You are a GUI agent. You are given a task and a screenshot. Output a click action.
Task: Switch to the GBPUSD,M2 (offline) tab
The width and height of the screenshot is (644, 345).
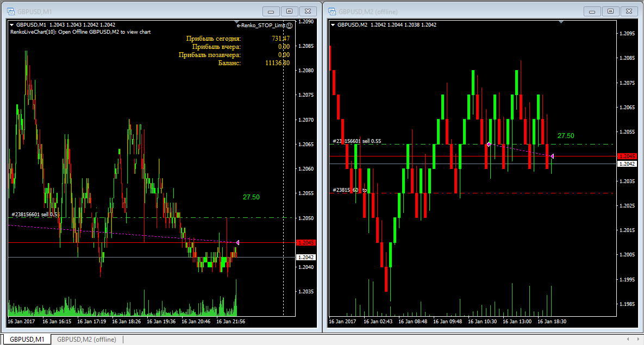tap(86, 339)
